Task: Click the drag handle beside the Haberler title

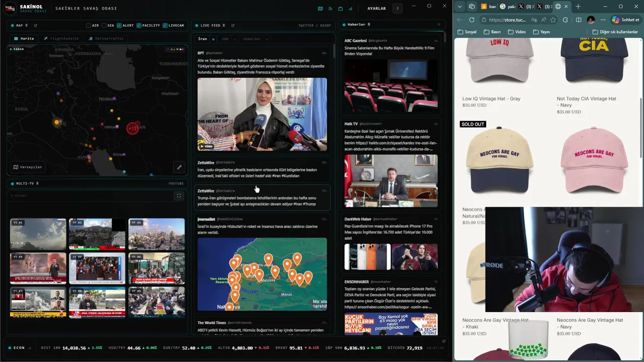Action: click(x=369, y=24)
